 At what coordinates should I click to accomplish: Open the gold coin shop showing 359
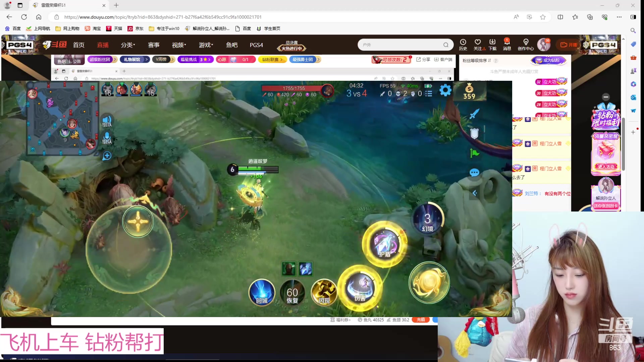469,92
